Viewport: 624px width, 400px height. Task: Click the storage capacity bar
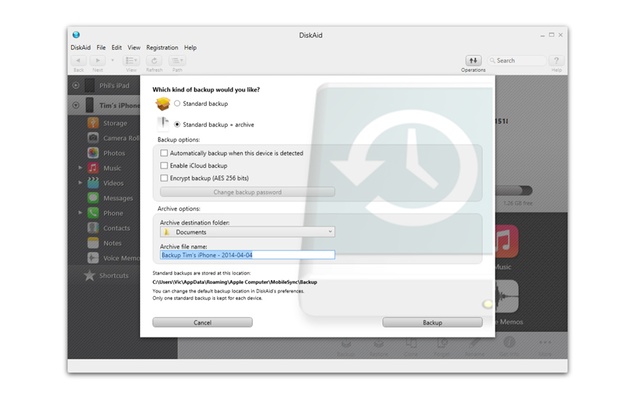pos(513,191)
